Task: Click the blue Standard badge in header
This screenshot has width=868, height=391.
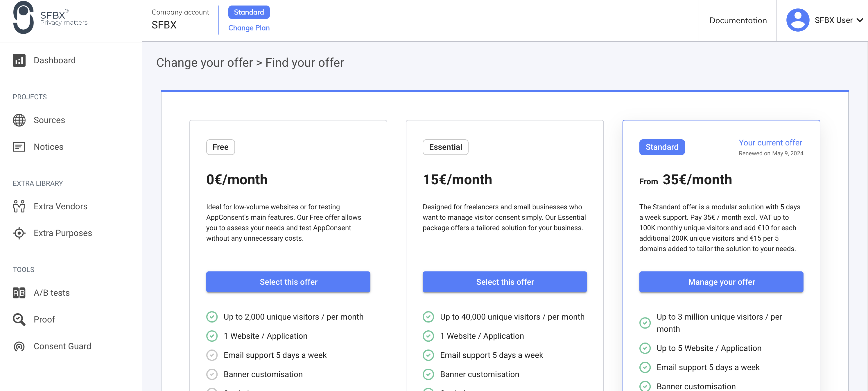Action: [249, 12]
